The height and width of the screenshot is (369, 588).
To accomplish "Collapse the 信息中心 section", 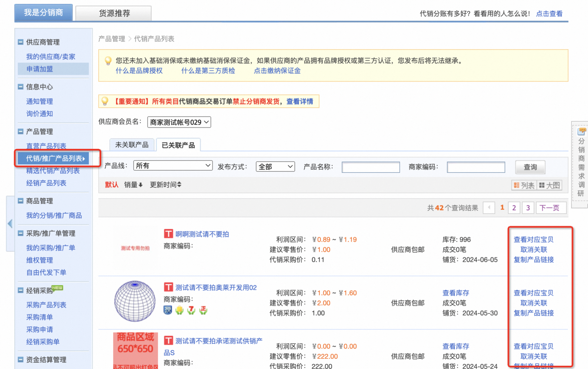I will pos(20,87).
